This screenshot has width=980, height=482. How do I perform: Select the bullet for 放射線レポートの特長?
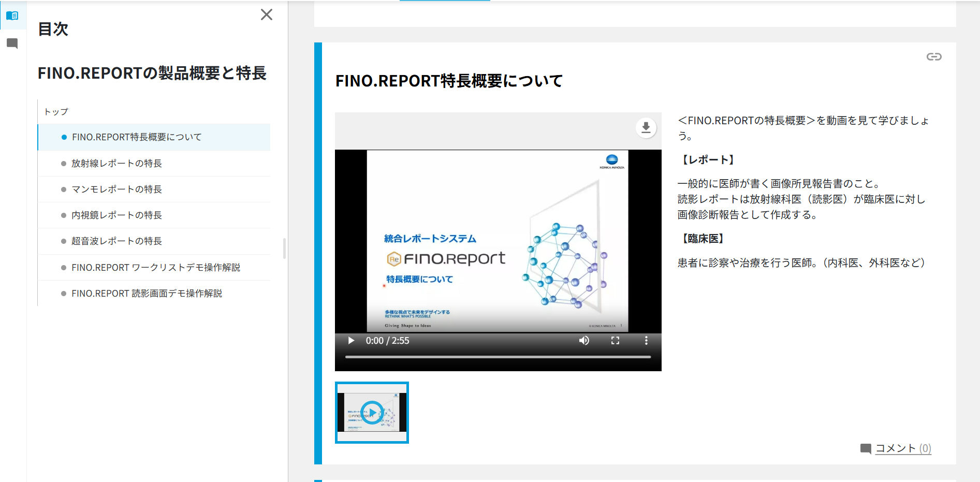point(64,163)
